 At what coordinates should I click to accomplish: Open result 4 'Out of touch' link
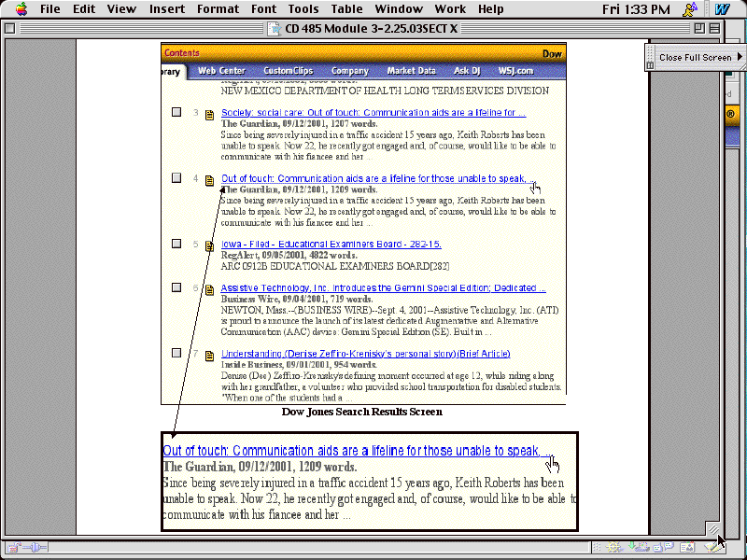coord(378,178)
